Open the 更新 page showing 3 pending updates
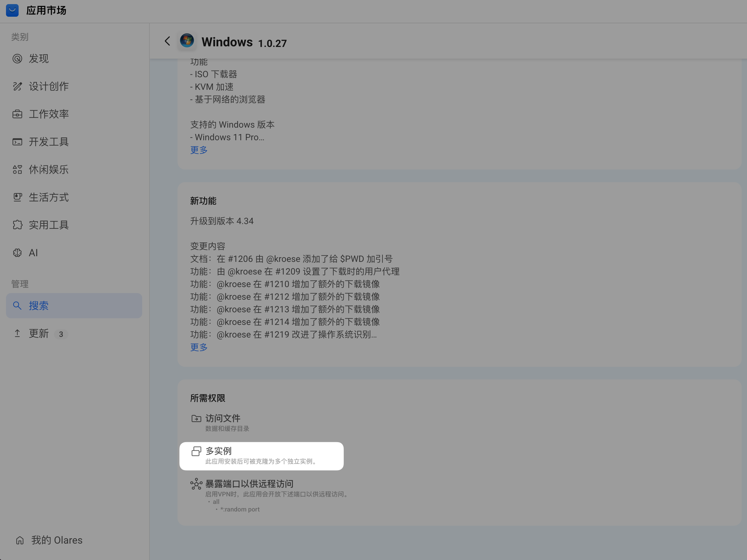Viewport: 747px width, 560px height. (x=39, y=333)
